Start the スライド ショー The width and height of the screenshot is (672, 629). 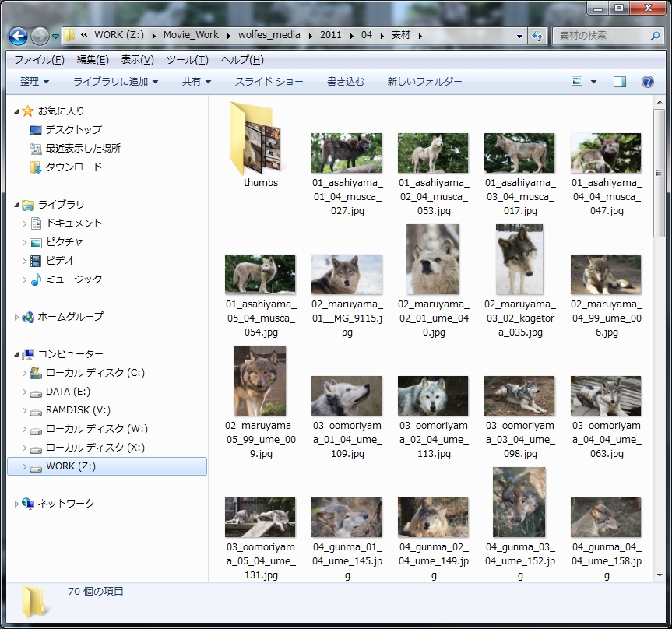tap(269, 82)
